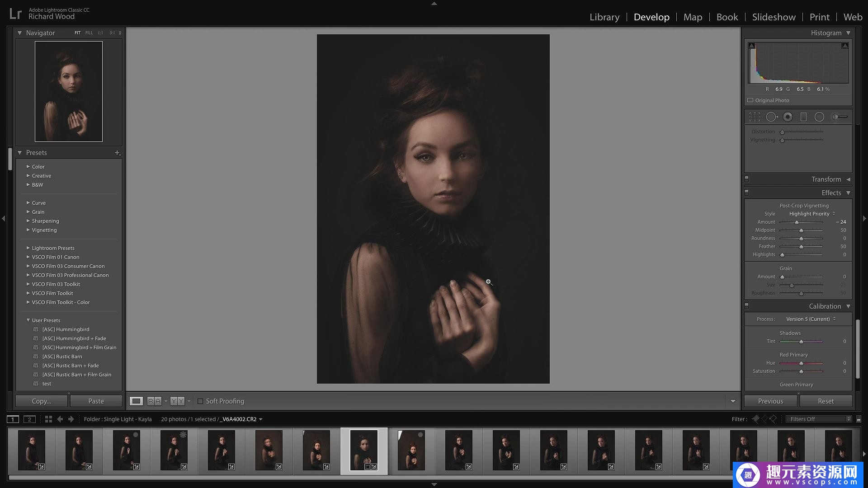The width and height of the screenshot is (868, 488).
Task: Open the Print module
Action: tap(819, 17)
